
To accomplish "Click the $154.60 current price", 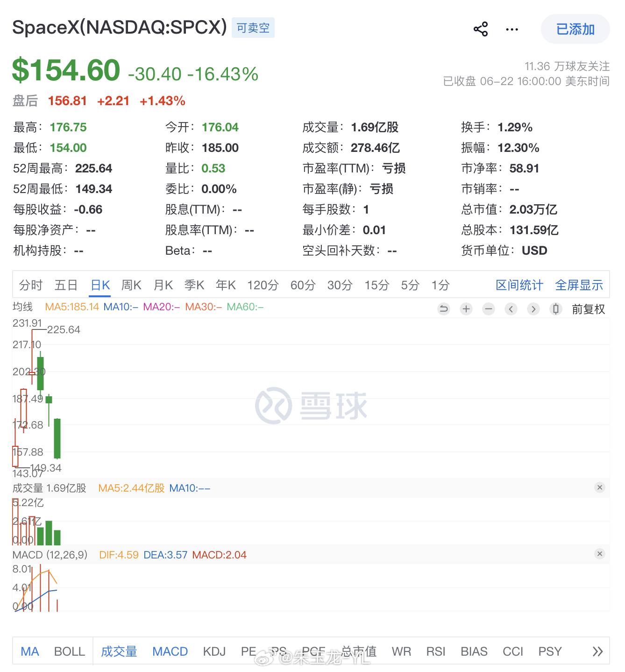I will pos(66,70).
